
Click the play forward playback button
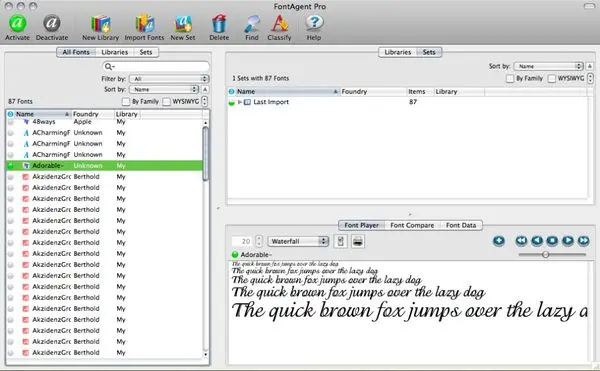[x=568, y=241]
